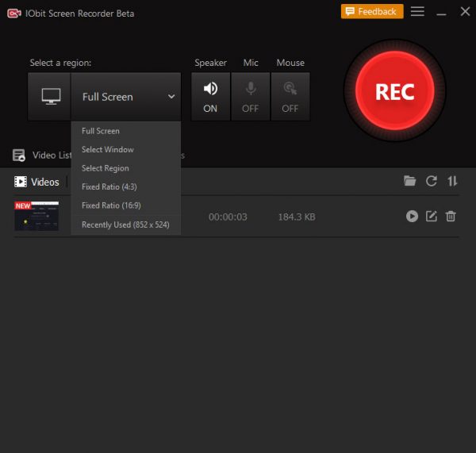Delete the recorded video
This screenshot has height=453, width=476.
tap(451, 216)
